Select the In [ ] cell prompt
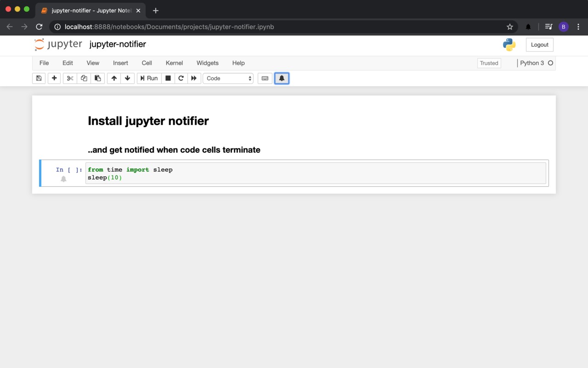Viewport: 588px width, 368px height. [69, 170]
